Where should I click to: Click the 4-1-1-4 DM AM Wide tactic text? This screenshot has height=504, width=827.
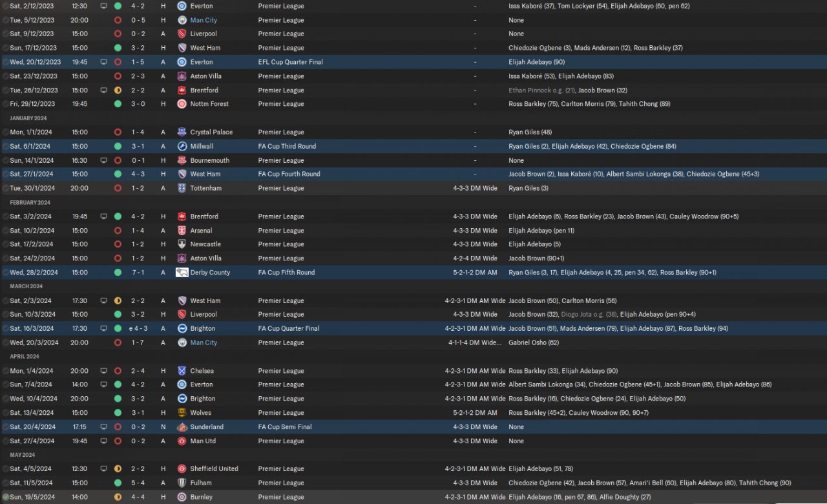tap(475, 342)
